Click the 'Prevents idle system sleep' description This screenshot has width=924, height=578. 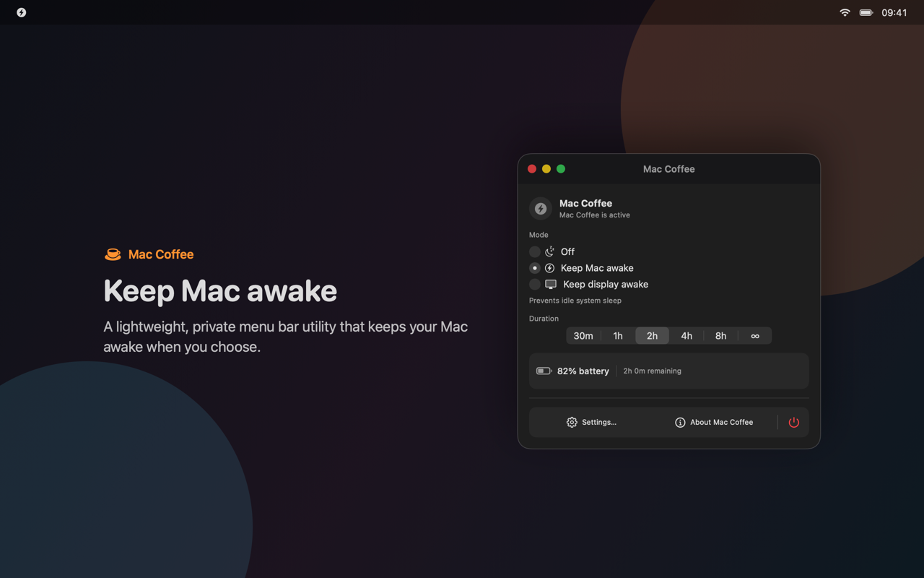(x=575, y=301)
